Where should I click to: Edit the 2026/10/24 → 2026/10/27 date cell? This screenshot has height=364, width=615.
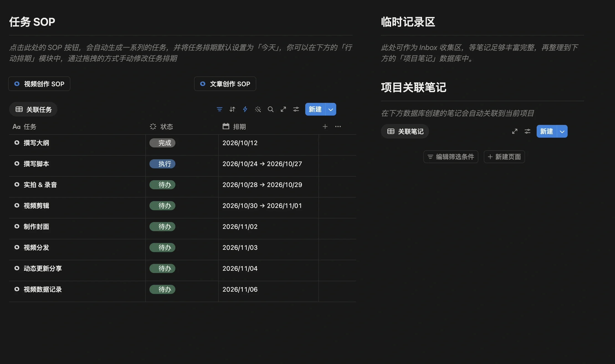(x=268, y=166)
